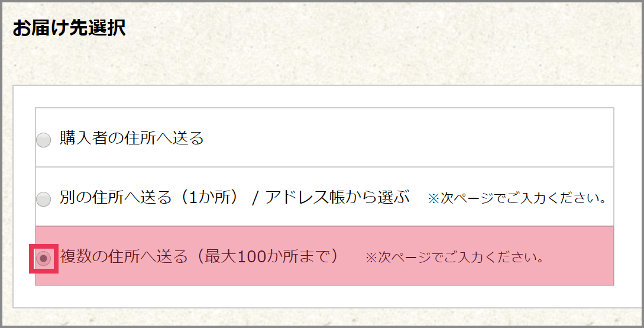The height and width of the screenshot is (328, 644).
Task: Click the black ※次ページでご入力ください note
Action: (517, 198)
